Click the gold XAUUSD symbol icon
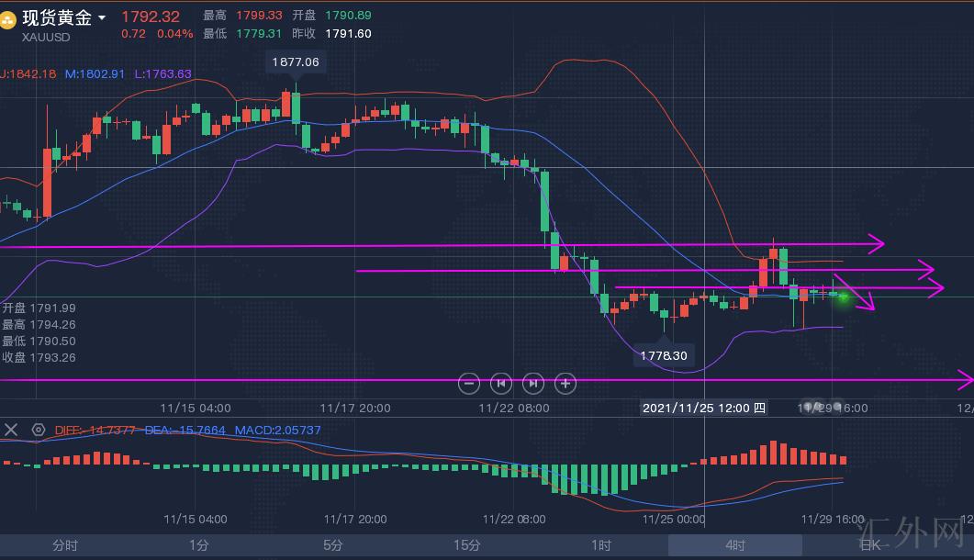Screen dimensions: 974x560 [10, 18]
